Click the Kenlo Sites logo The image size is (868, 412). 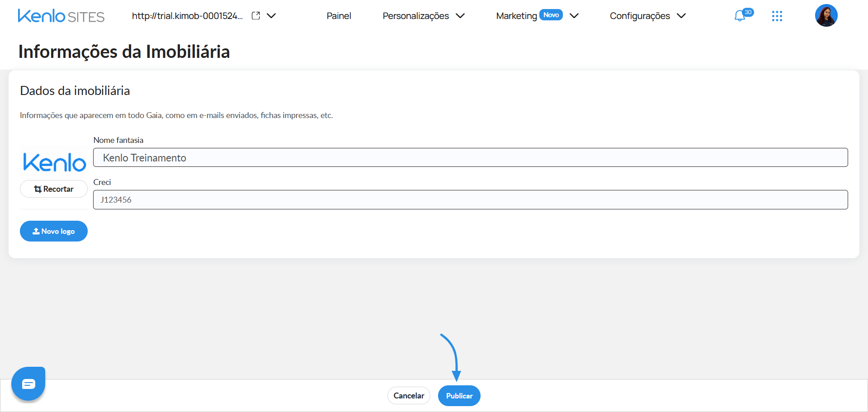click(61, 16)
